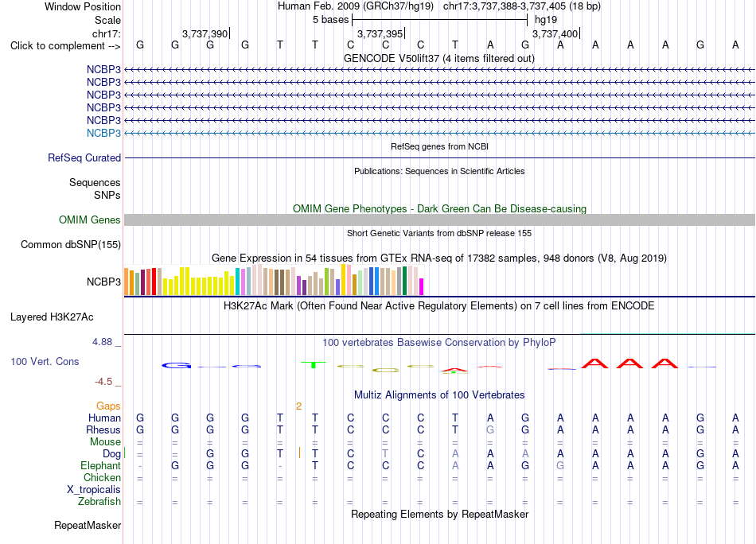
Task: Open the H3K27Ac Mark ENCODE track title
Action: tap(439, 306)
